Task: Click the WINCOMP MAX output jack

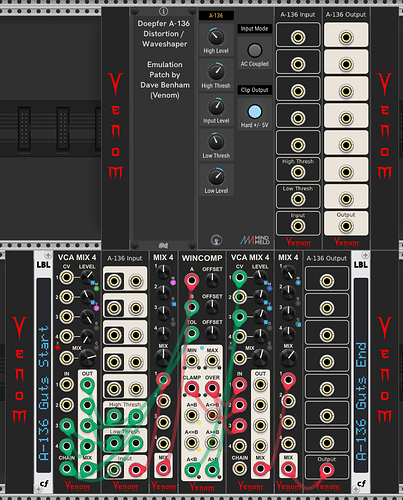Action: (x=212, y=360)
